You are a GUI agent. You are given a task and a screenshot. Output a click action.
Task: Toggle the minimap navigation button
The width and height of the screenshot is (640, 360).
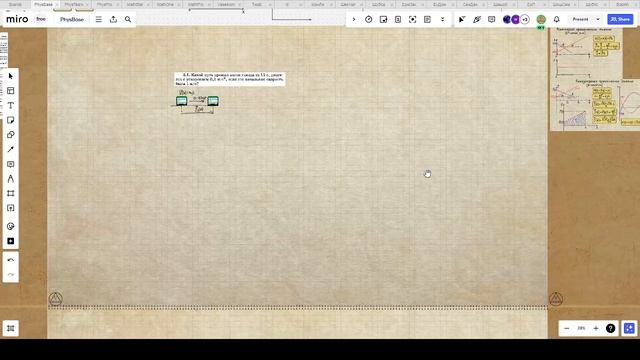(x=629, y=328)
